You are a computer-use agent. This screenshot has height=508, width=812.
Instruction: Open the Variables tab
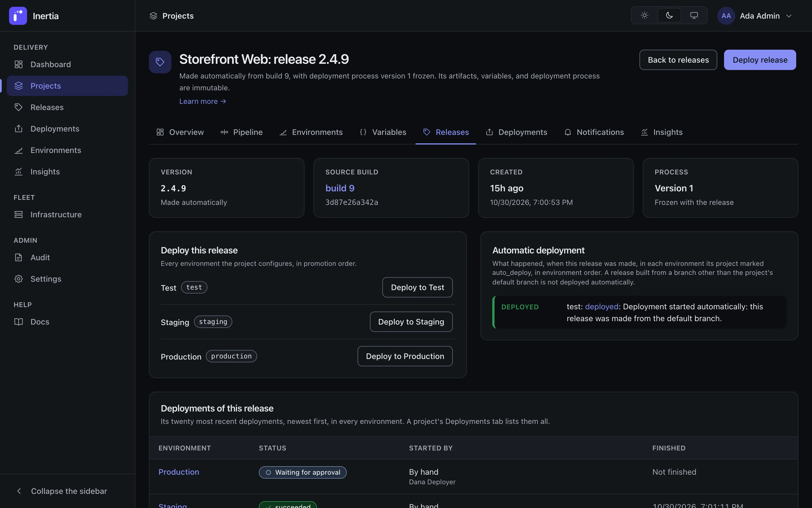click(x=383, y=132)
